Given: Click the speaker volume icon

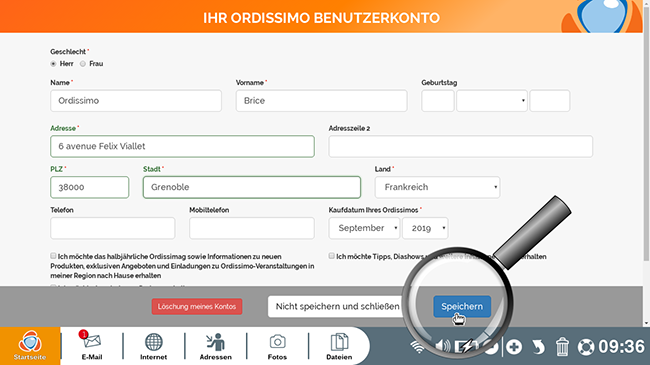Looking at the screenshot, I should tap(443, 346).
